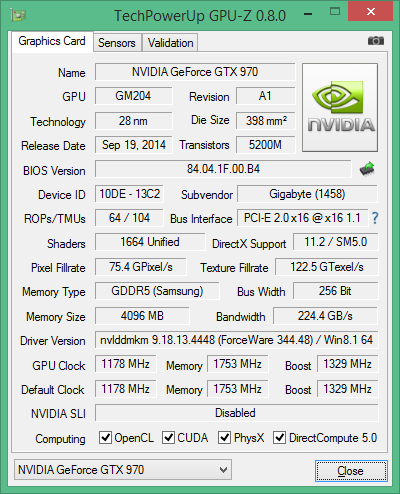Click the Transistors field 5200M

pyautogui.click(x=266, y=145)
